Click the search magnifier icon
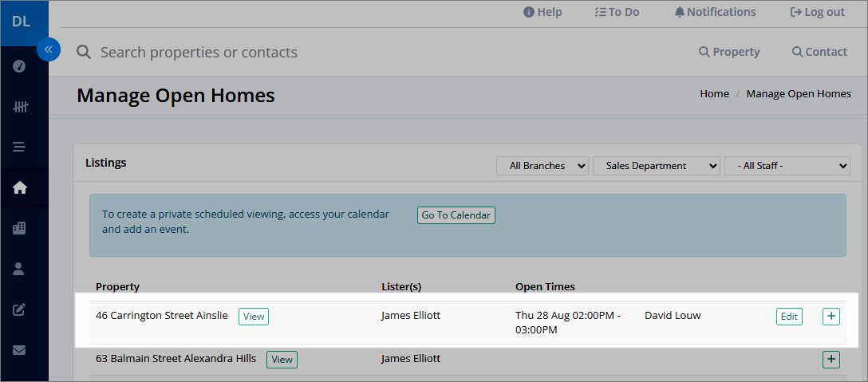 point(84,53)
